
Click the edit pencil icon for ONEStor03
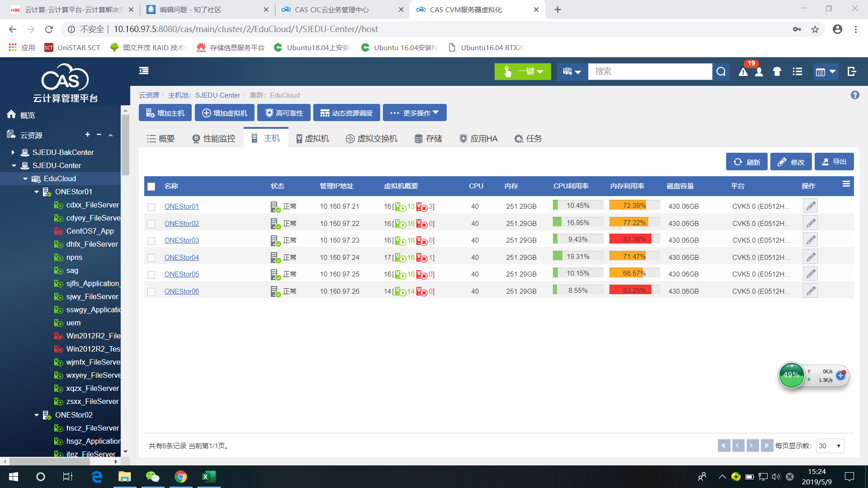[811, 240]
